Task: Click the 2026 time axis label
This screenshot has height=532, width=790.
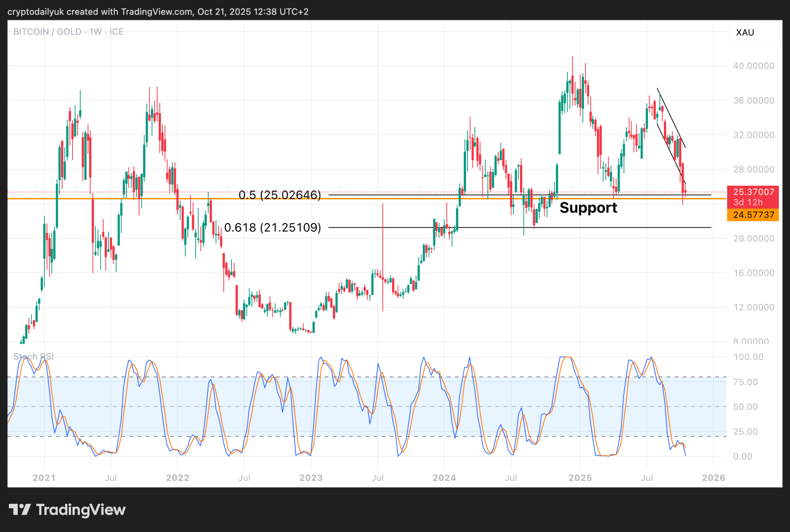Action: click(713, 478)
